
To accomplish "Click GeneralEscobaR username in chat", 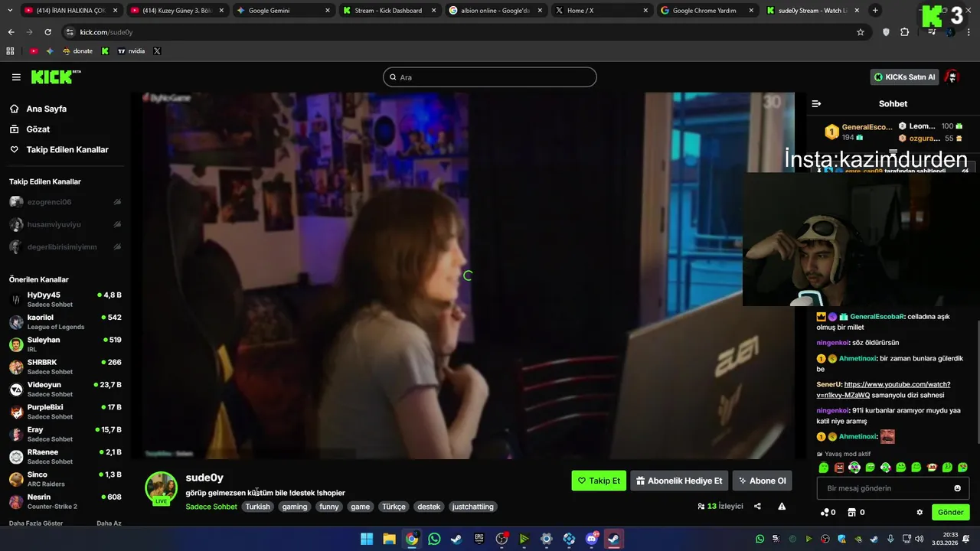I will click(877, 316).
